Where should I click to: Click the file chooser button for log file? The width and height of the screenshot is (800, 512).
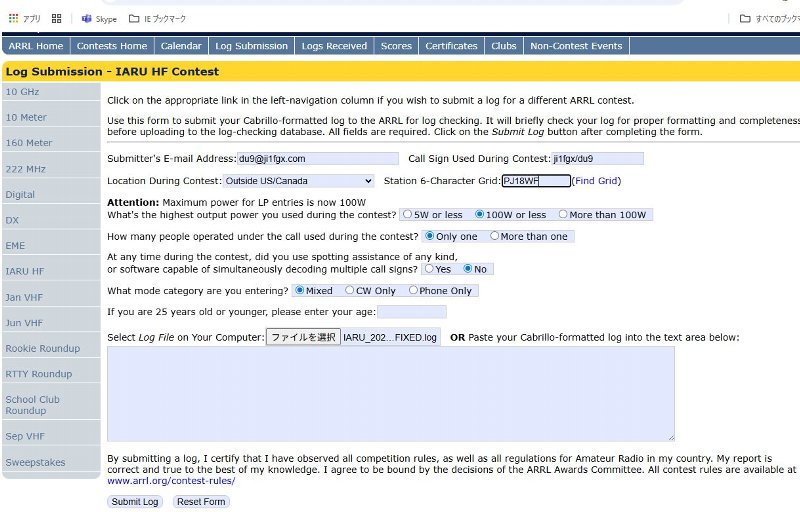[303, 337]
